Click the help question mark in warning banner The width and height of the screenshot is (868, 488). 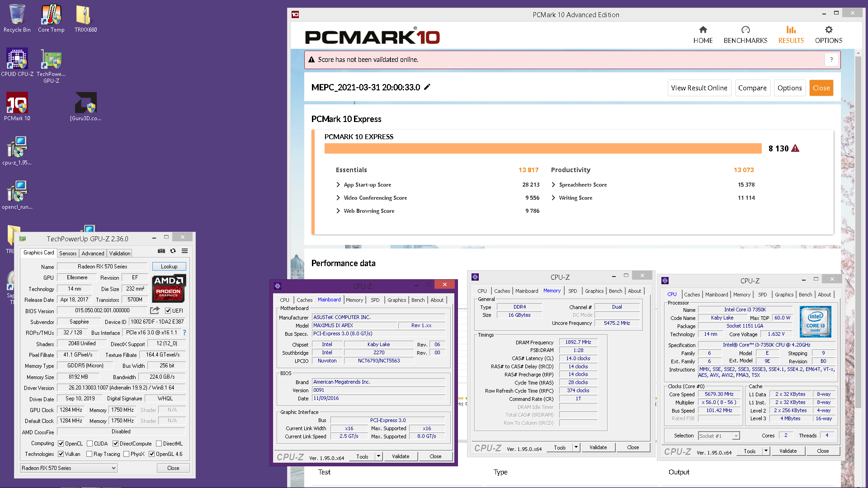point(831,60)
